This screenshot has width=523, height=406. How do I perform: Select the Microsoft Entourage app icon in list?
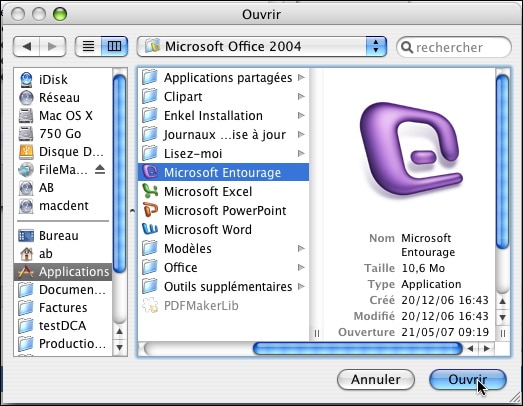tap(150, 172)
